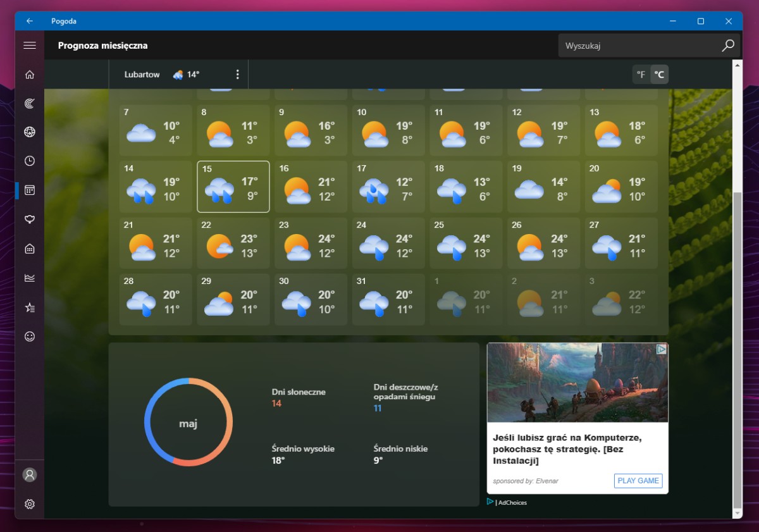Switch temperature units to °C
This screenshot has width=759, height=532.
point(659,75)
